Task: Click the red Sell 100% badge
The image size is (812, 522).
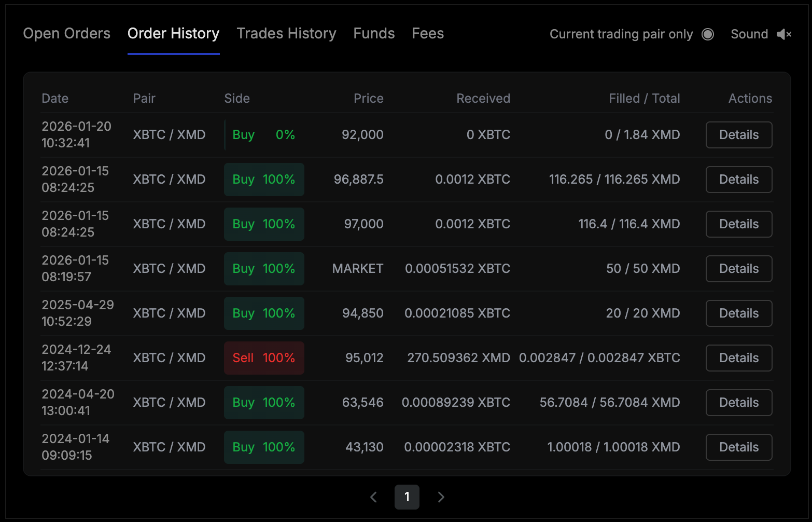Action: pyautogui.click(x=264, y=358)
